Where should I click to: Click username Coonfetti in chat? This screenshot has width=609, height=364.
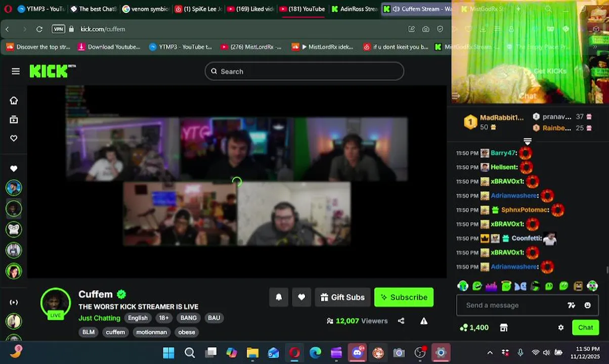(527, 238)
